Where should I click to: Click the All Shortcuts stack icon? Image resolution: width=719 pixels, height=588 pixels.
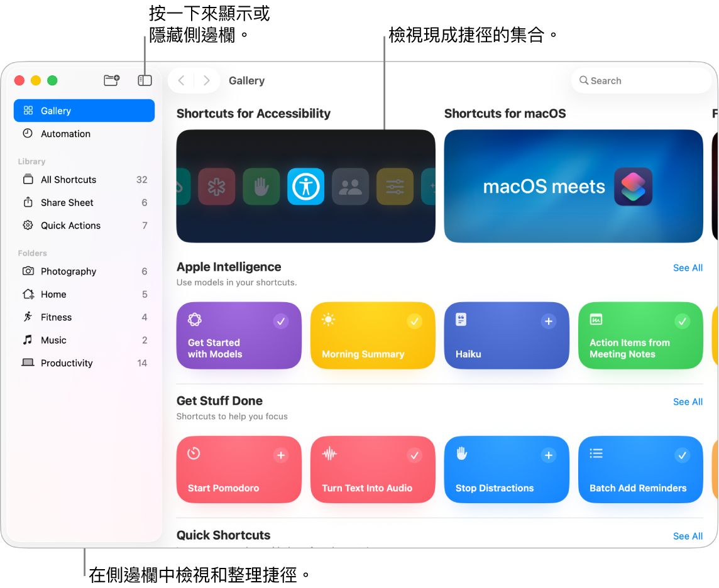tap(28, 179)
